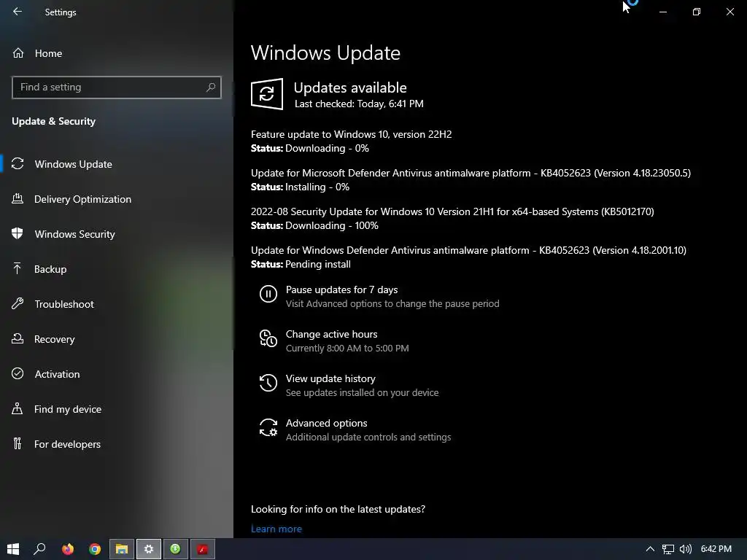Click the Installing - 0% status text

[x=317, y=187]
